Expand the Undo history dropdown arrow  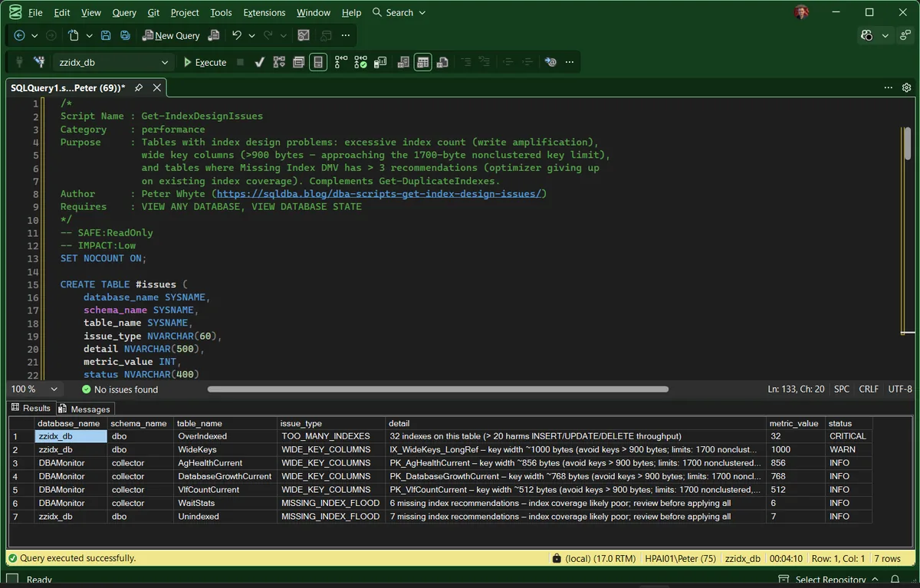tap(251, 35)
